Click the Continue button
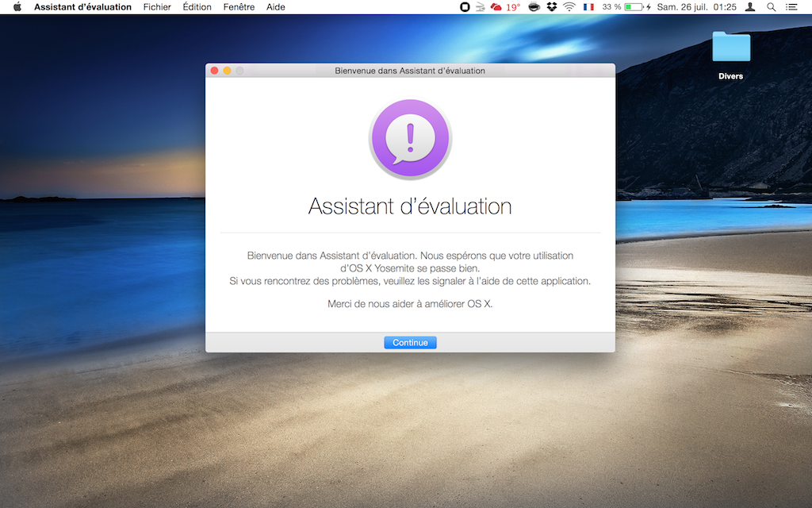 [410, 343]
